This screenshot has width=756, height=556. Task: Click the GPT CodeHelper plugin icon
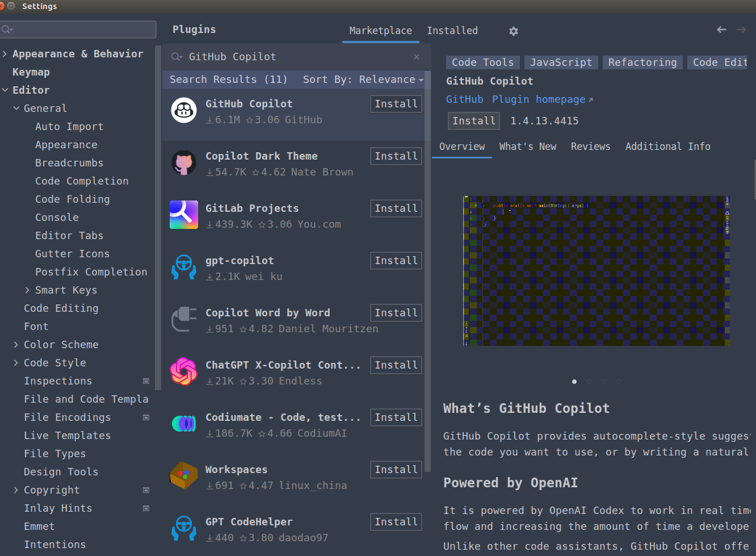[184, 528]
